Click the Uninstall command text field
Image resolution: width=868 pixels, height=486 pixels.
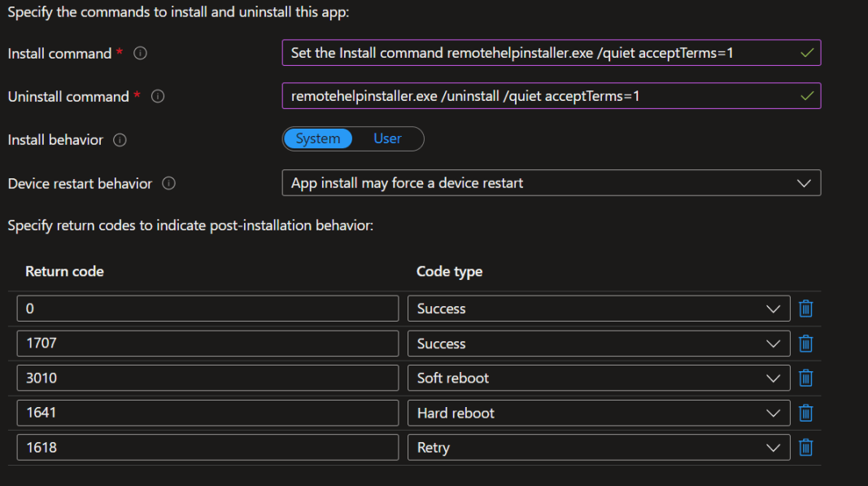(551, 95)
